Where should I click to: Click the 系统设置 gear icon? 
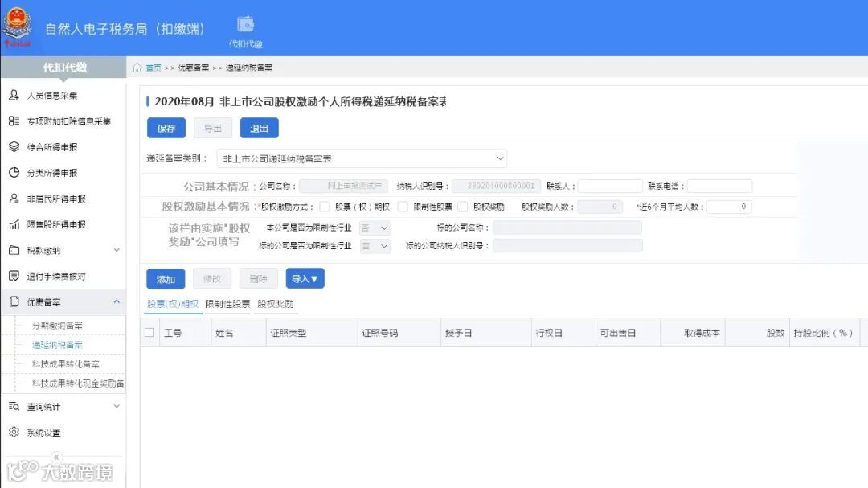pyautogui.click(x=14, y=432)
